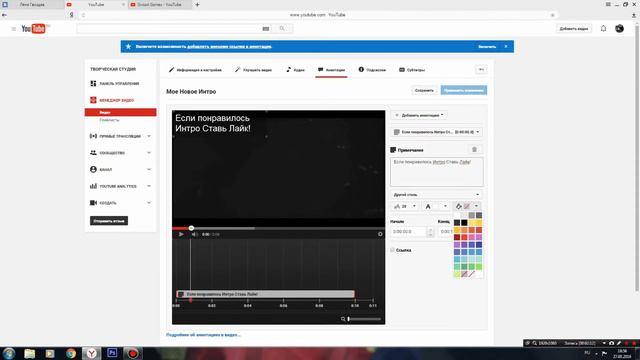Image resolution: width=640 pixels, height=360 pixels.
Task: Switch to Информация и настройки tab
Action: coord(195,70)
